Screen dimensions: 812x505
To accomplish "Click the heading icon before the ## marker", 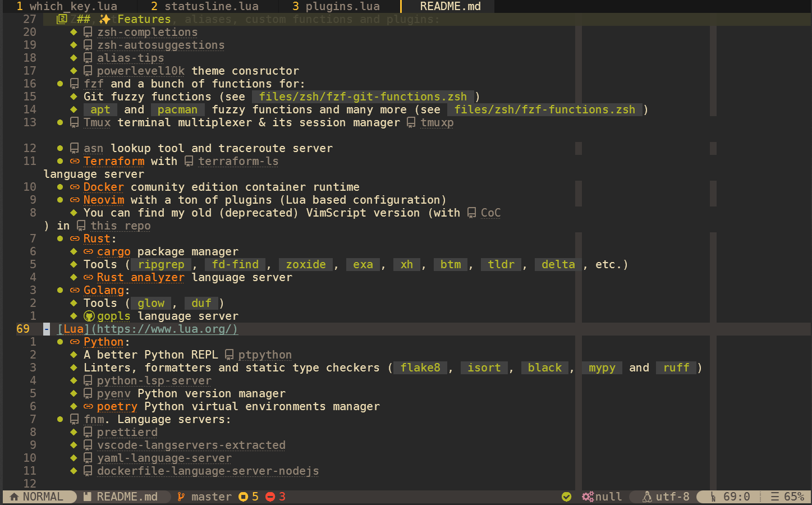I will point(62,19).
